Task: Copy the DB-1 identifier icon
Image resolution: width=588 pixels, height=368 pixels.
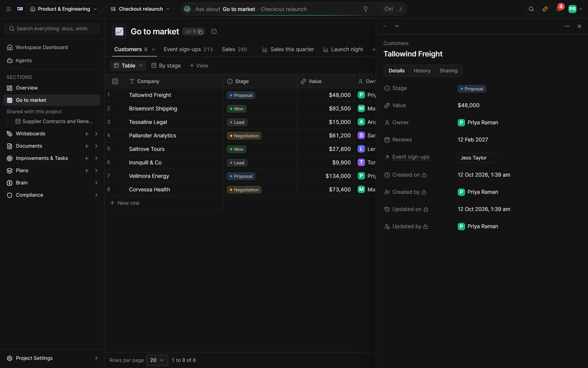Action: [x=200, y=32]
